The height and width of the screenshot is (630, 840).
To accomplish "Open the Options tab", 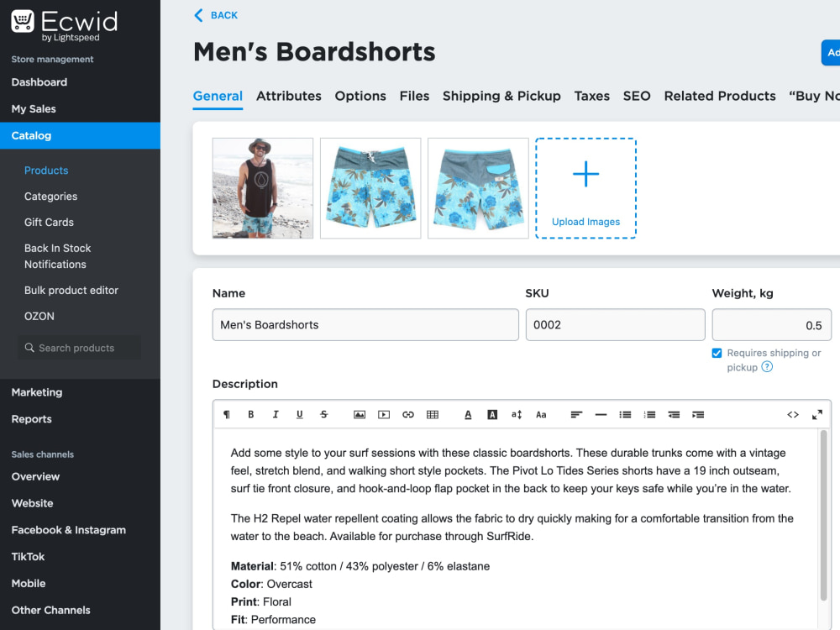I will tap(360, 96).
